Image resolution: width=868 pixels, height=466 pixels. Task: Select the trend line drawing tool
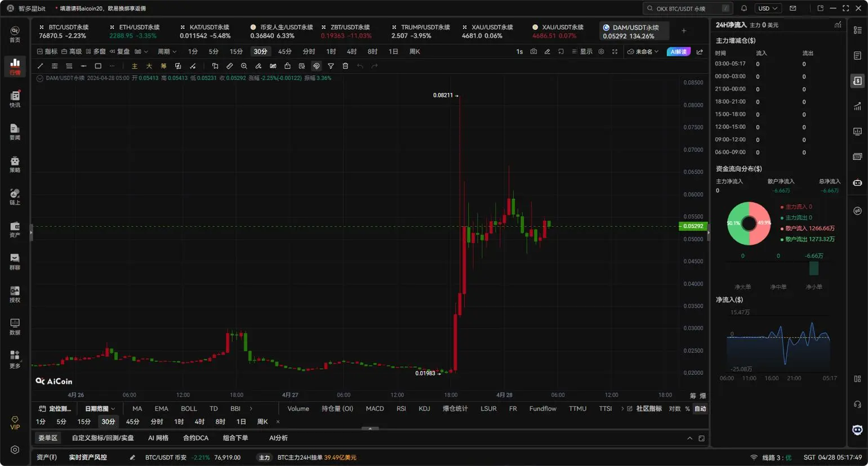point(40,66)
